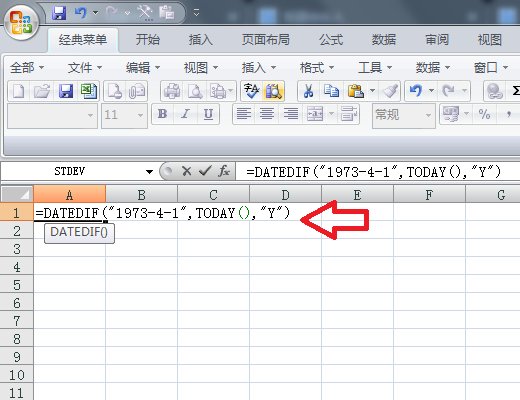This screenshot has height=400, width=520.
Task: Toggle Underline formatting
Action: coord(208,114)
